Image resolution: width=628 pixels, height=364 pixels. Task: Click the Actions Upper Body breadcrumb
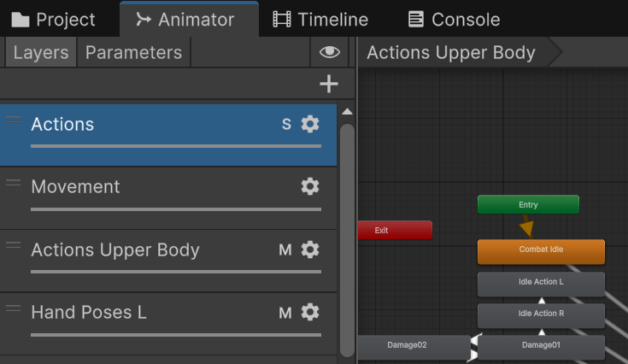[451, 52]
